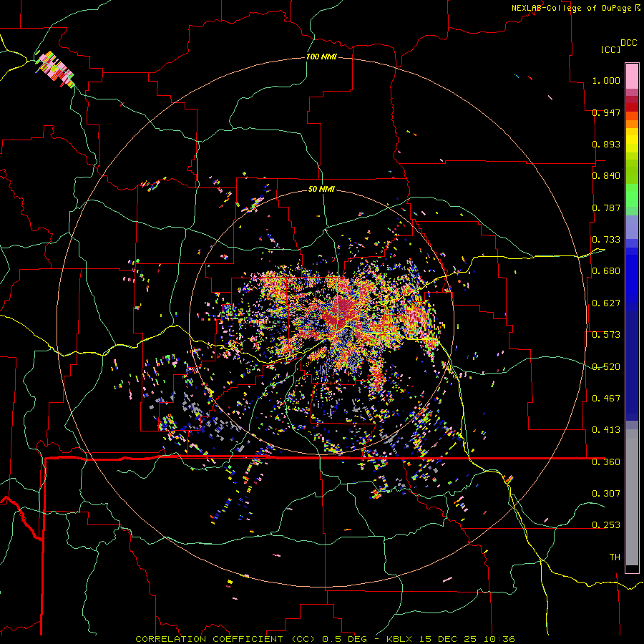Click the 50 NMI range ring label
644x644 pixels.
point(321,190)
